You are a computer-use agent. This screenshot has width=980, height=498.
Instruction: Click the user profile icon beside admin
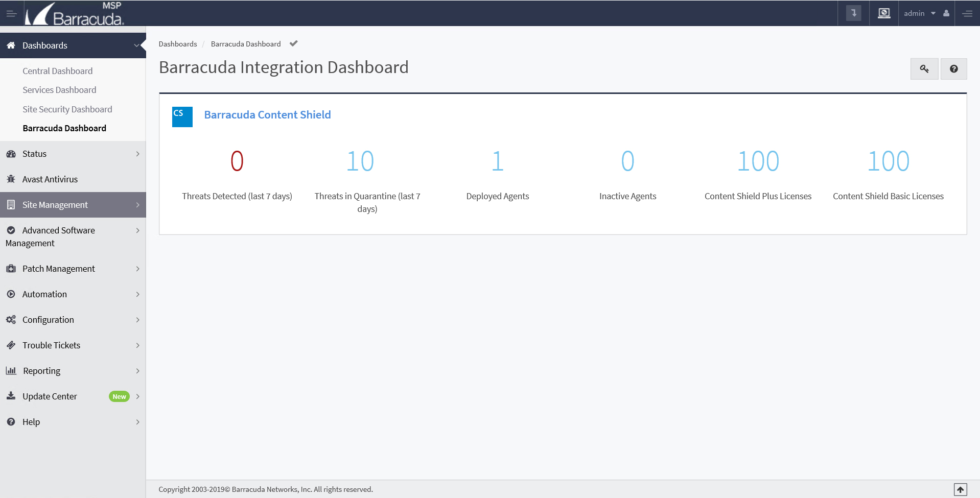pos(946,13)
